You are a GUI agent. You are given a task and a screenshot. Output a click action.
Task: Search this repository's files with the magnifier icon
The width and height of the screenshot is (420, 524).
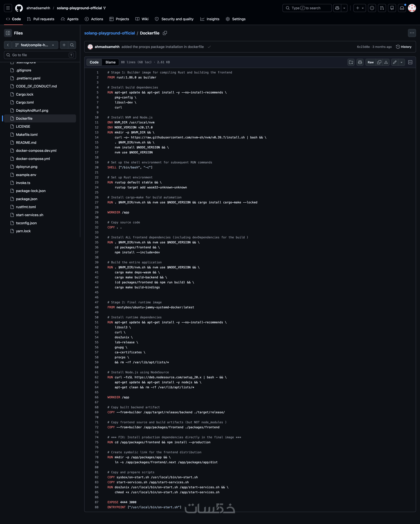(x=72, y=45)
